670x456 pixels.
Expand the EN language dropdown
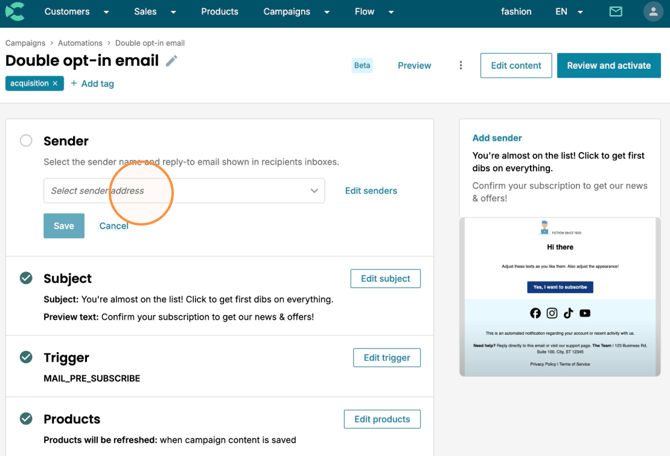point(569,12)
